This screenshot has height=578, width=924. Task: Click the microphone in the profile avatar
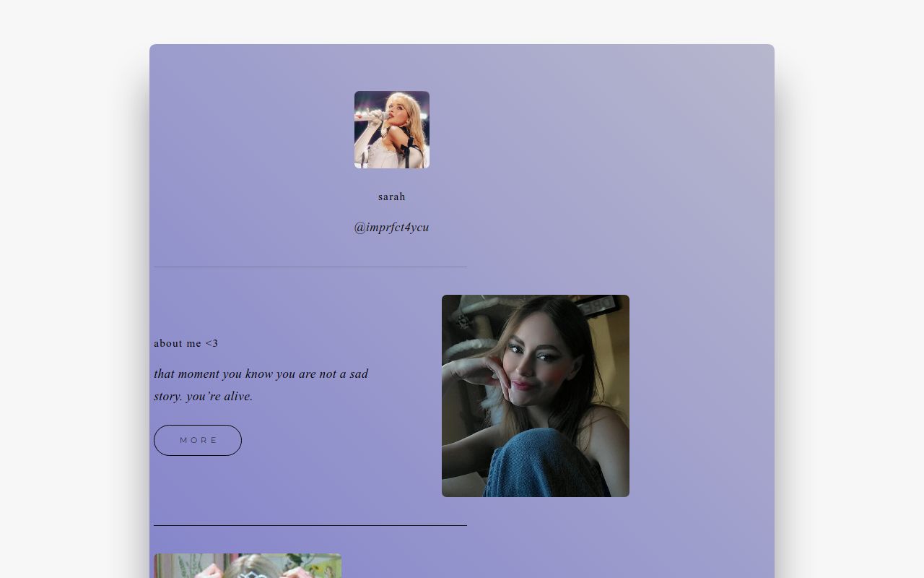click(x=371, y=115)
